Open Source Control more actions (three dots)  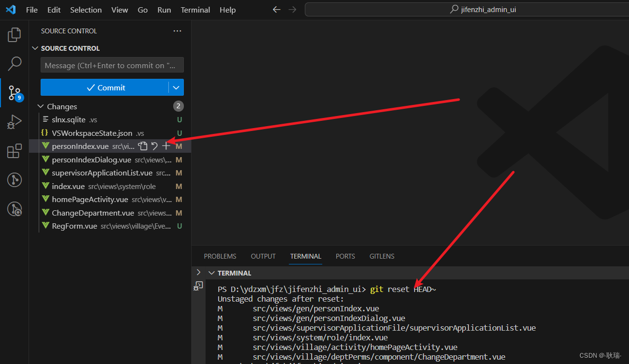pyautogui.click(x=178, y=31)
